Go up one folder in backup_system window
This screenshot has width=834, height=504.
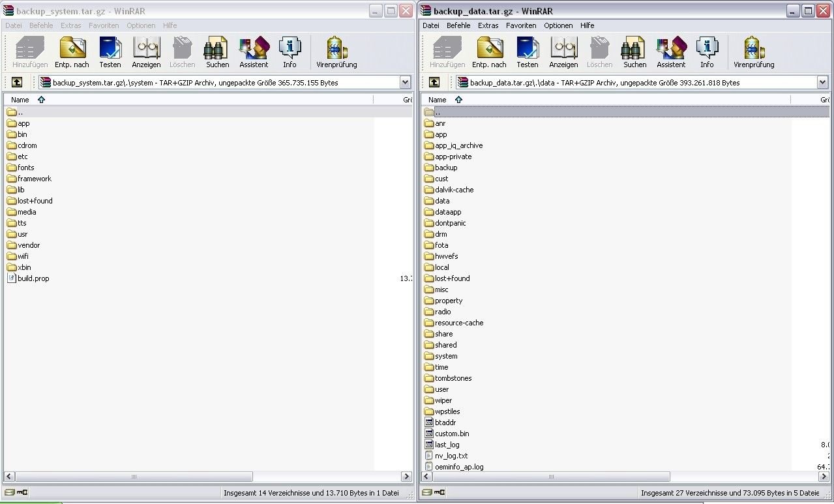coord(17,82)
